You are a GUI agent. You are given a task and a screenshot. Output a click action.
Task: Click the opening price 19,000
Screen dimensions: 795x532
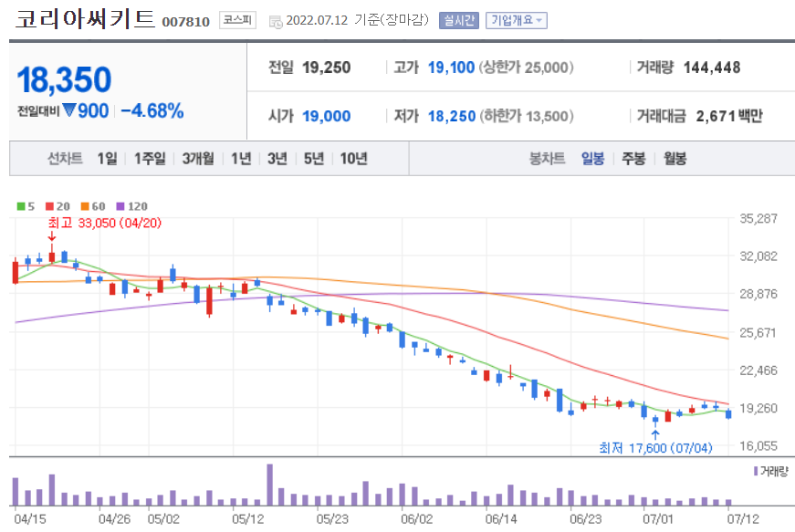pos(326,116)
